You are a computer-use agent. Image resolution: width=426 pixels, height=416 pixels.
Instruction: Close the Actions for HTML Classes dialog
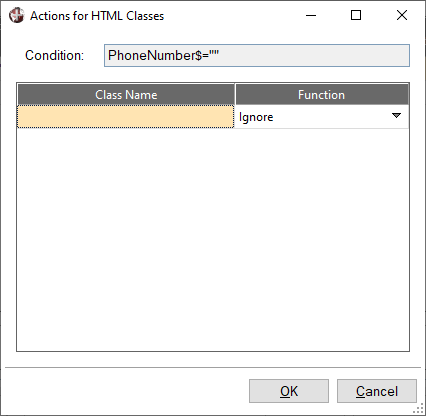[x=402, y=15]
